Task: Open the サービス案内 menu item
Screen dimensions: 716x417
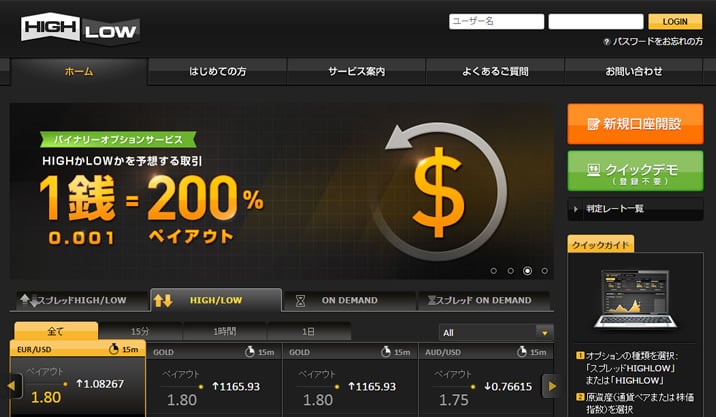Action: (x=356, y=72)
